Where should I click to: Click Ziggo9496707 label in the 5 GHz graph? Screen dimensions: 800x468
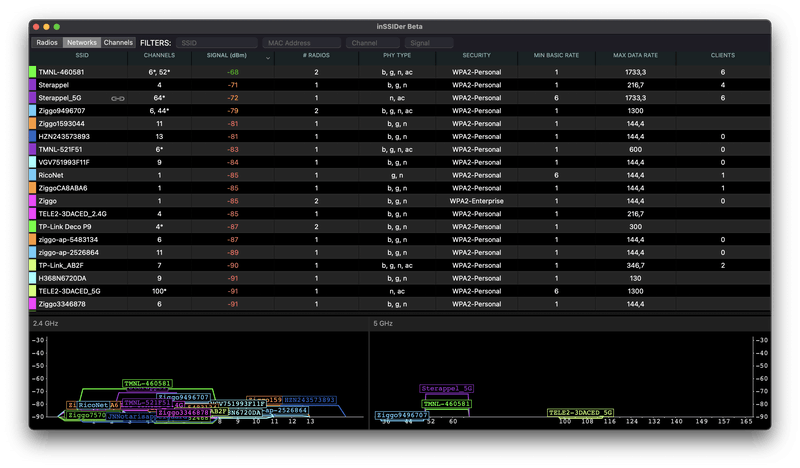[400, 414]
